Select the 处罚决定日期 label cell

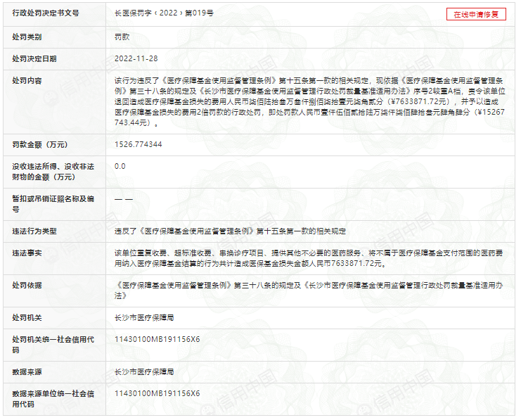(x=34, y=59)
